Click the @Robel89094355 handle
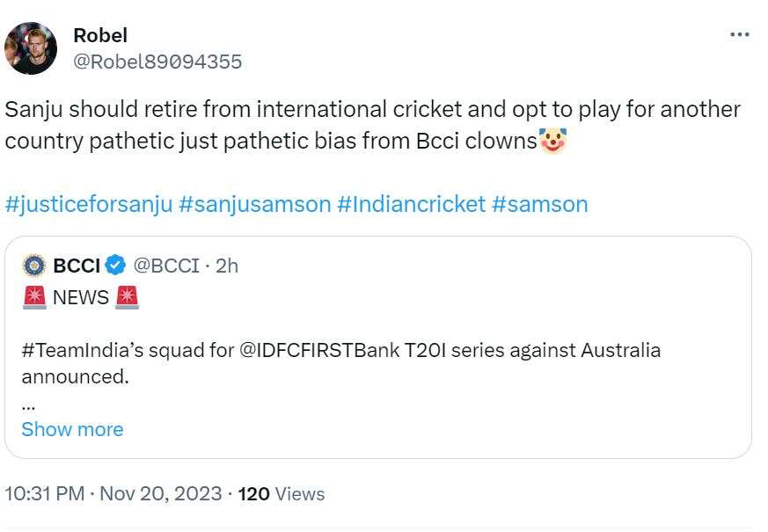Viewport: 768px width, 532px height. [x=157, y=62]
